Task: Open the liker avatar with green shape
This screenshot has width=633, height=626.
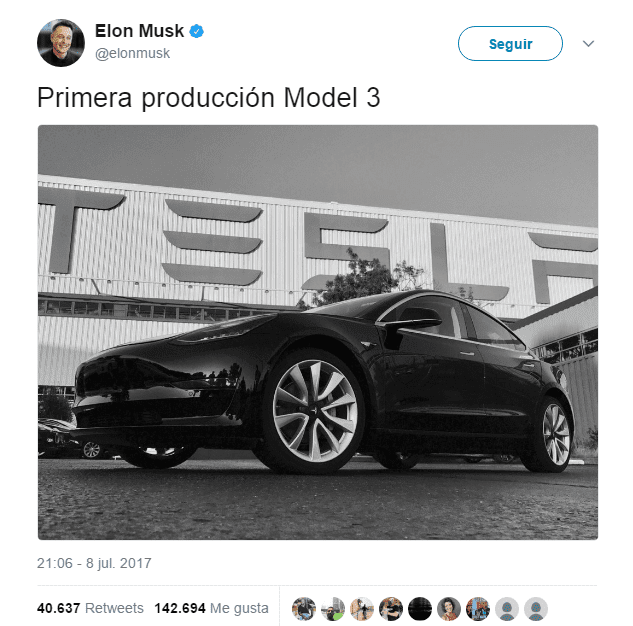Action: (333, 609)
